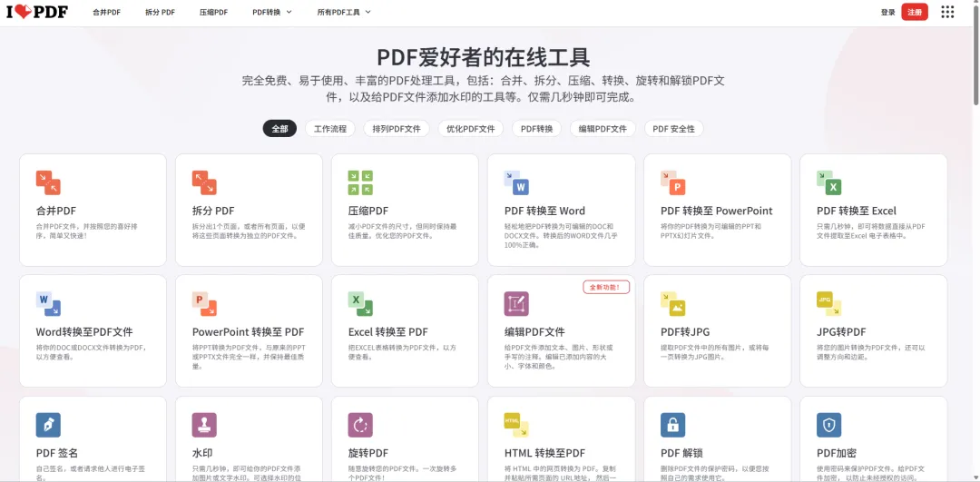980x482 pixels.
Task: Select the PDF转换 filter tab
Action: pos(537,129)
